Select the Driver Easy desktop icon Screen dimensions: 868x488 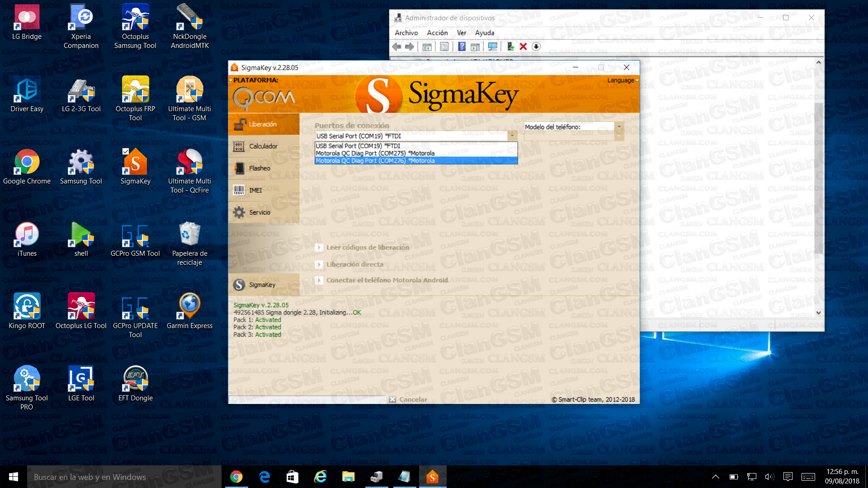(27, 95)
